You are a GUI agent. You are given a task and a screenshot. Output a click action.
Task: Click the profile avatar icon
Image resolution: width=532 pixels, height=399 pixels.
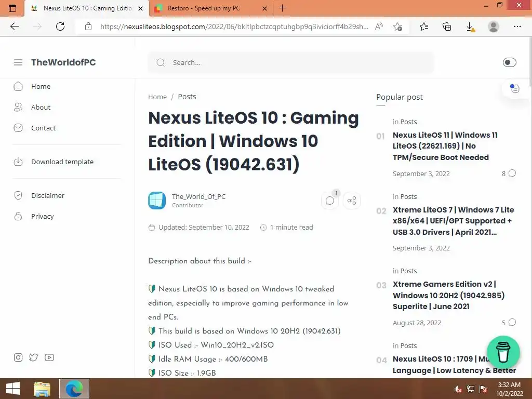tap(494, 26)
